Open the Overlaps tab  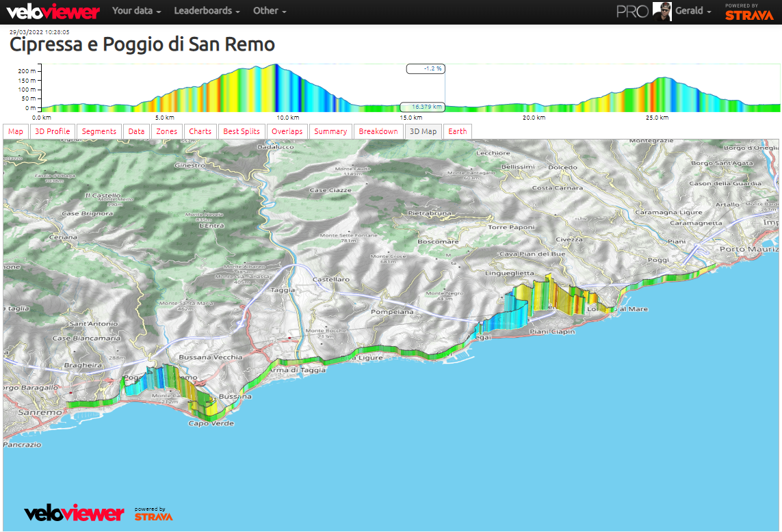(x=287, y=131)
